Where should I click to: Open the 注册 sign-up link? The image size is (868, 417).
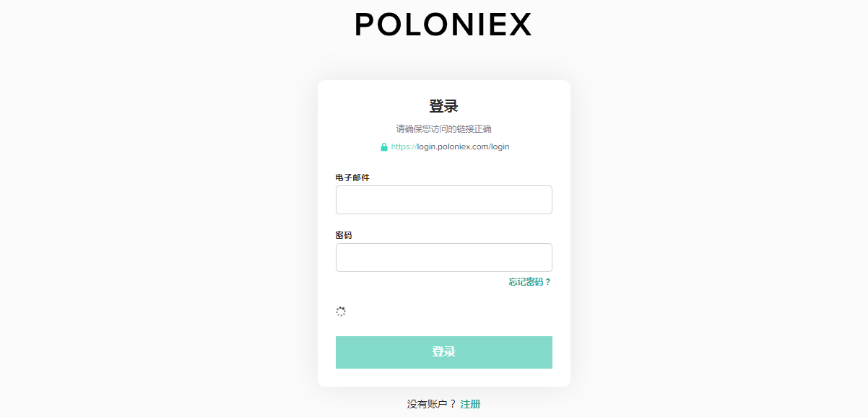470,404
